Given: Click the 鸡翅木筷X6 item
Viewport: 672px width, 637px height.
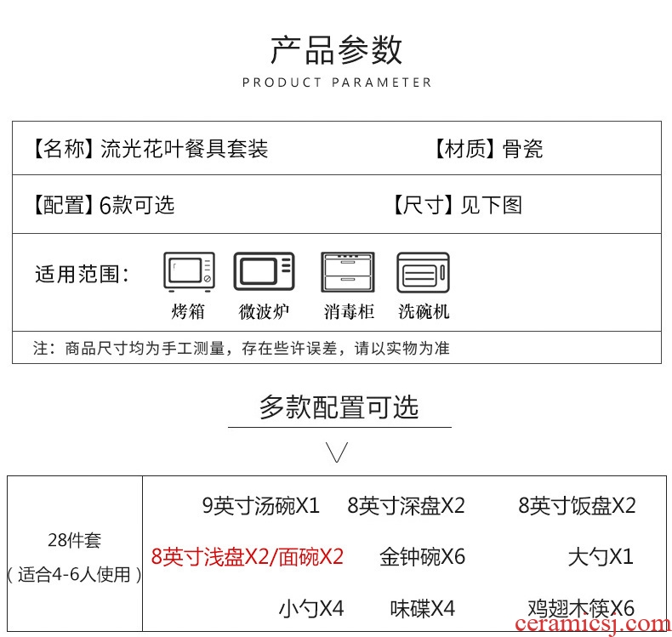Looking at the screenshot, I should coord(580,608).
